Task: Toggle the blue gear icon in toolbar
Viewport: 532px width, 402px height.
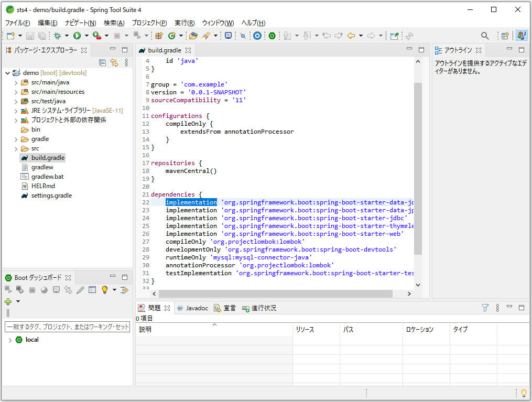Action: (x=257, y=36)
